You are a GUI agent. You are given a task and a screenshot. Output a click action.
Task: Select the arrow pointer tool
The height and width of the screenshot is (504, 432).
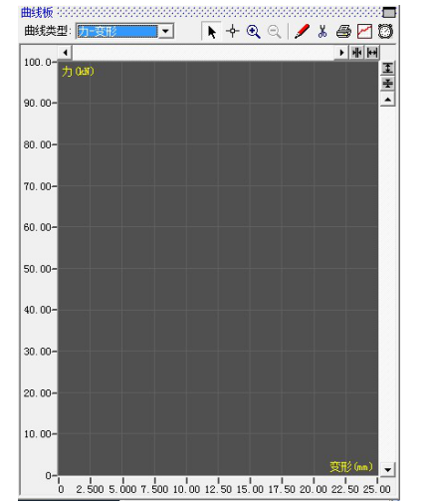(x=211, y=32)
